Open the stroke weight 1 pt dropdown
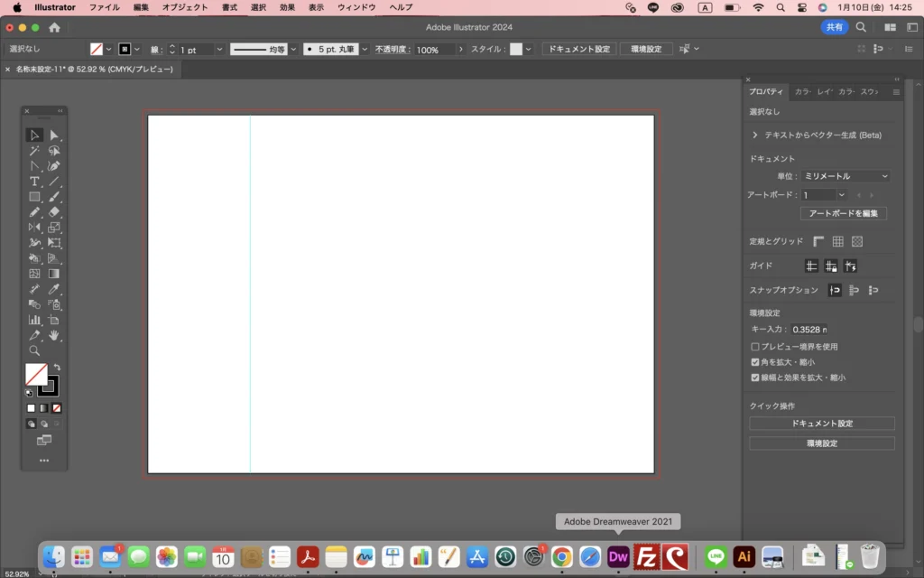Image resolution: width=924 pixels, height=578 pixels. point(219,50)
